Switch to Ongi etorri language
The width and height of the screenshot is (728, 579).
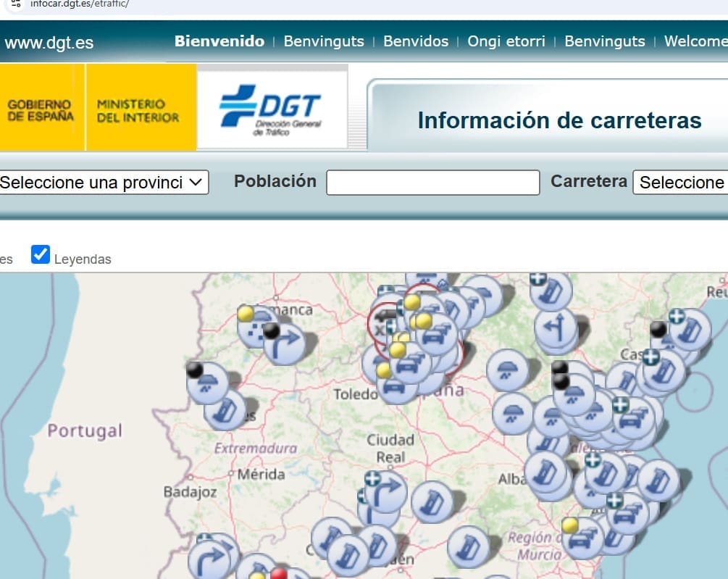pyautogui.click(x=506, y=41)
